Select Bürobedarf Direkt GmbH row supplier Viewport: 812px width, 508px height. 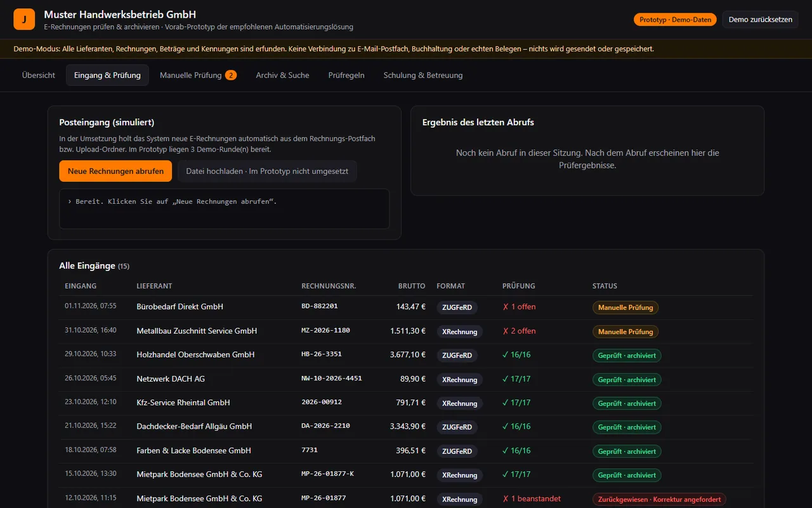point(180,307)
